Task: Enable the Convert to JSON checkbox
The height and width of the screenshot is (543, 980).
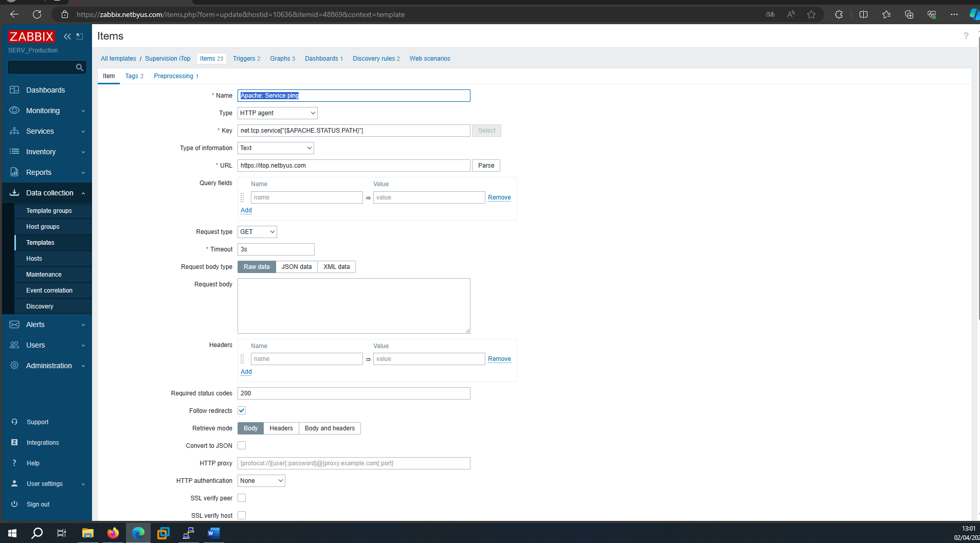Action: (242, 446)
